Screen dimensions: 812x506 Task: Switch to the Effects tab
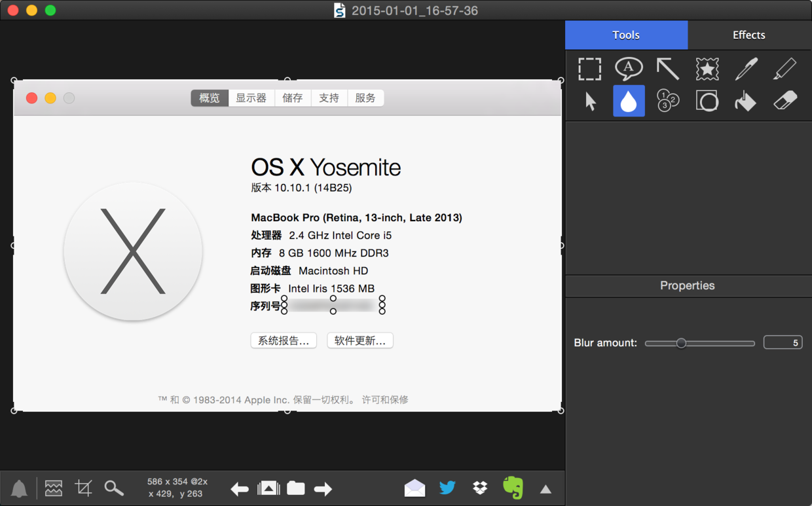tap(749, 35)
